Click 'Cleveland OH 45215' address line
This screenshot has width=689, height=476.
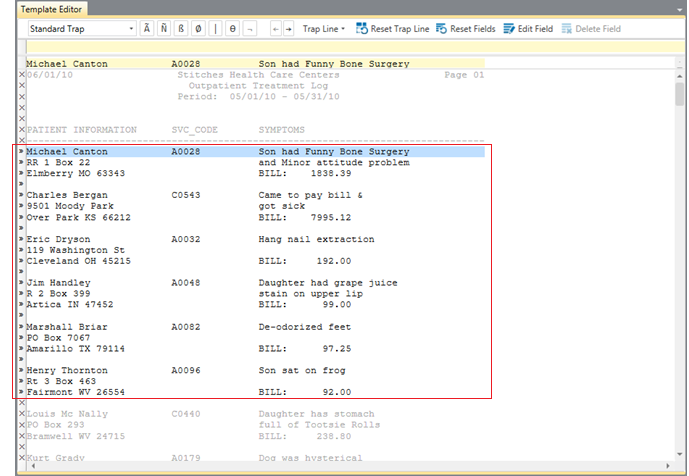click(79, 261)
